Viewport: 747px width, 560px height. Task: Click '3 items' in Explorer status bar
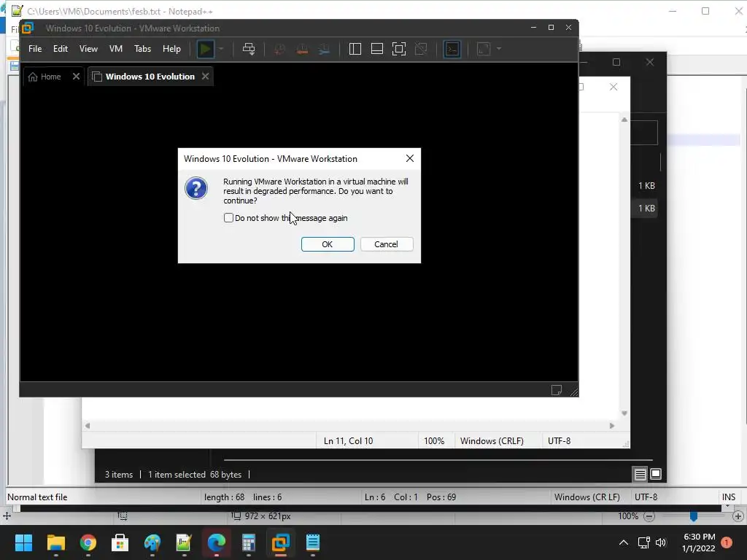(119, 475)
